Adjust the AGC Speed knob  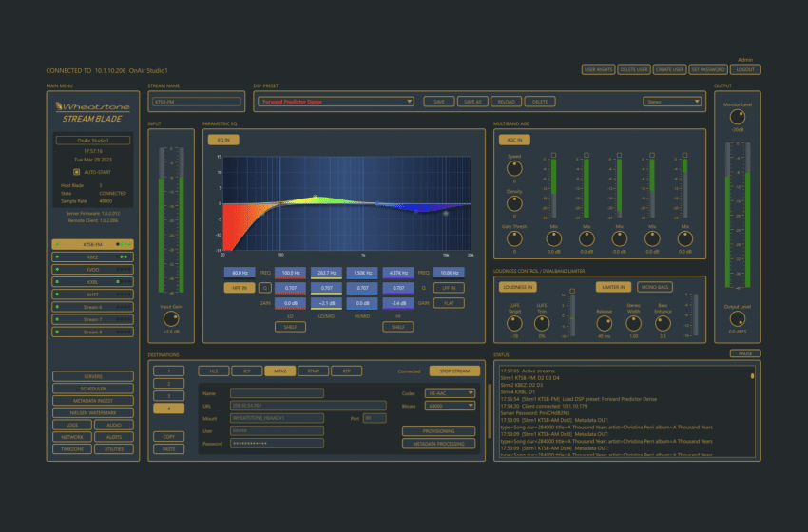pos(514,167)
